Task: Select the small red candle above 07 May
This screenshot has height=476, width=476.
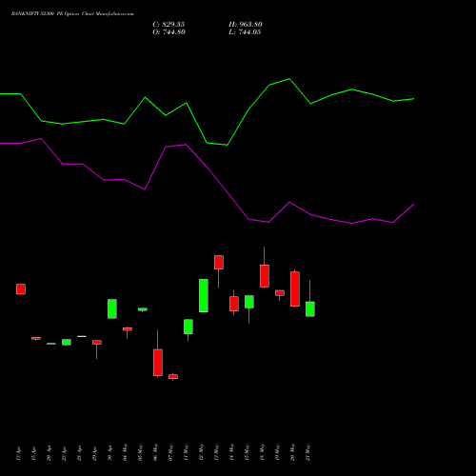Action: coord(173,377)
